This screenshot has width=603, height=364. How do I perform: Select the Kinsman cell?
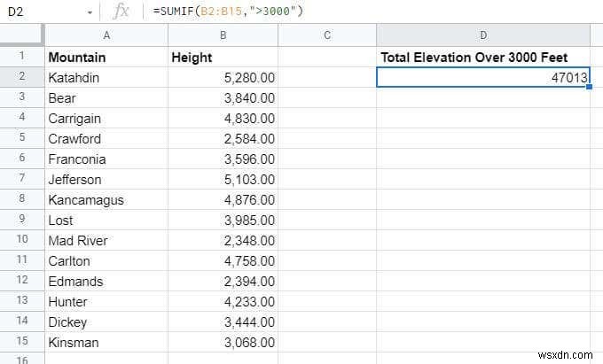(x=106, y=342)
